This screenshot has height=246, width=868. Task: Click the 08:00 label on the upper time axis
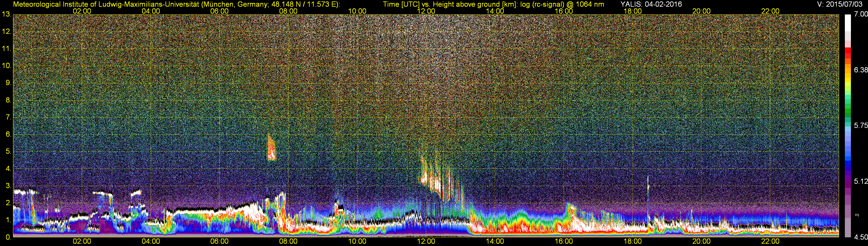tap(288, 11)
